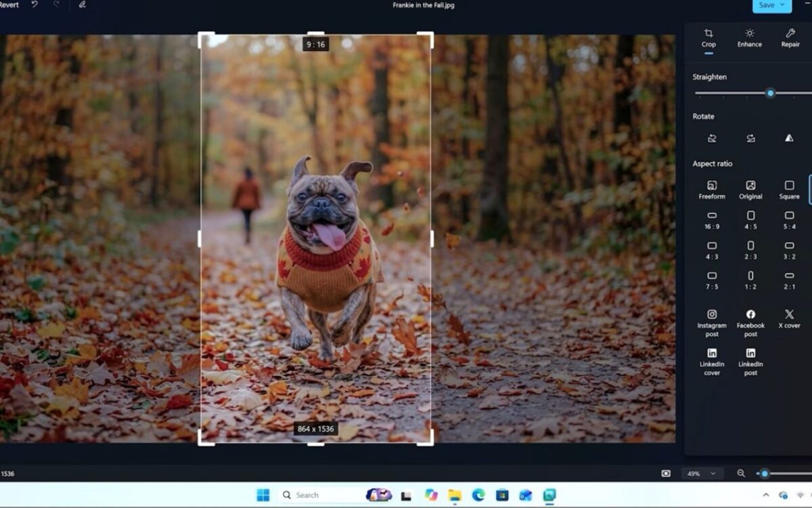Image resolution: width=812 pixels, height=508 pixels.
Task: Rotate the image counterclockwise
Action: [712, 138]
